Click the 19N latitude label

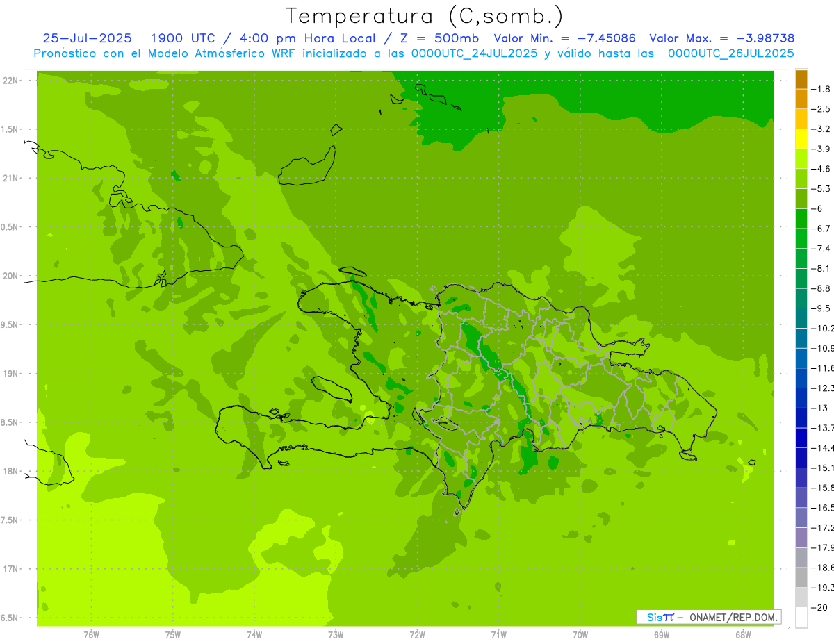10,374
